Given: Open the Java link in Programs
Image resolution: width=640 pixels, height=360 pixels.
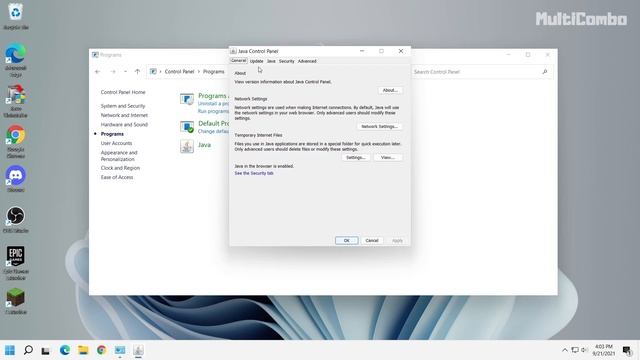Looking at the screenshot, I should point(204,145).
